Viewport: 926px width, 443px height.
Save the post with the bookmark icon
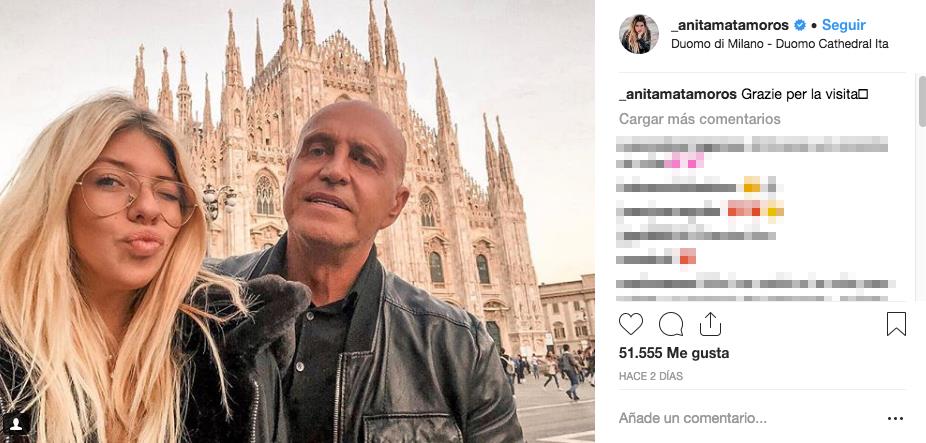pos(896,324)
